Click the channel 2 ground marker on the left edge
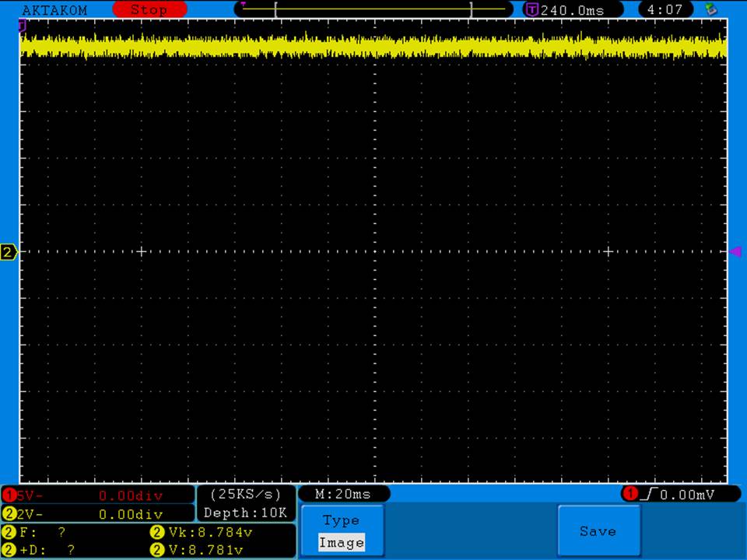The image size is (747, 560). click(x=9, y=252)
